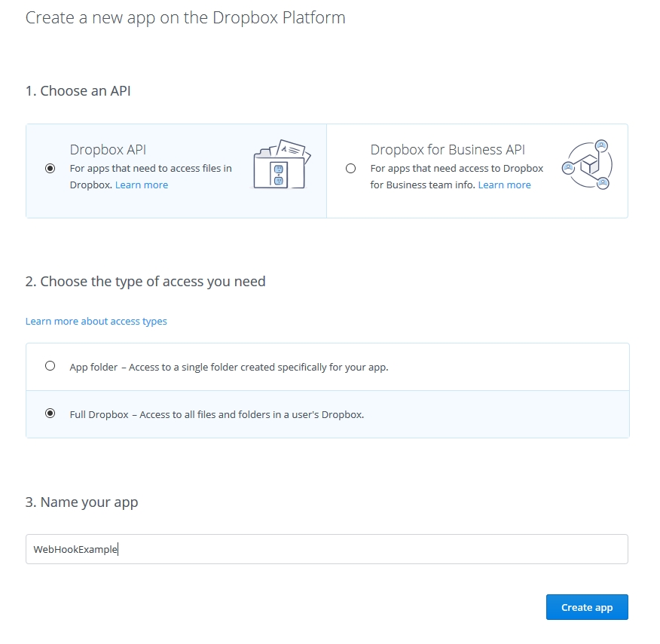The width and height of the screenshot is (660, 644).
Task: Choose the Full Dropbox access radio button
Action: coord(50,414)
